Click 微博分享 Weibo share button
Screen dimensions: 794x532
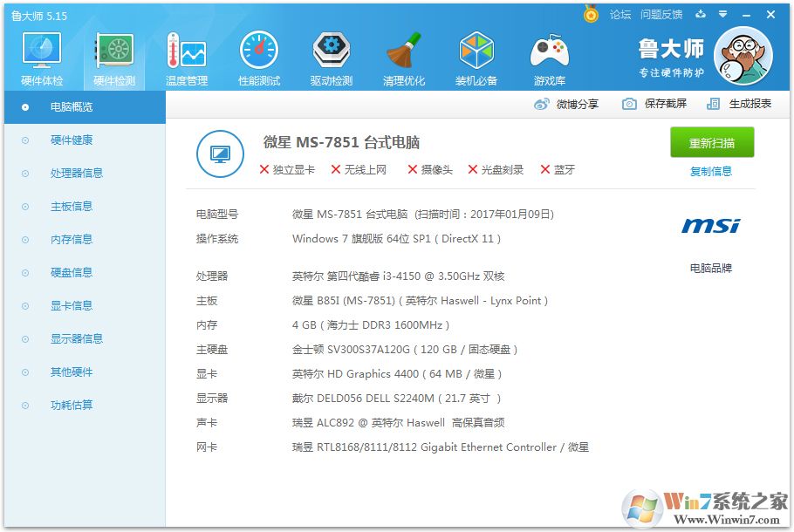click(567, 104)
